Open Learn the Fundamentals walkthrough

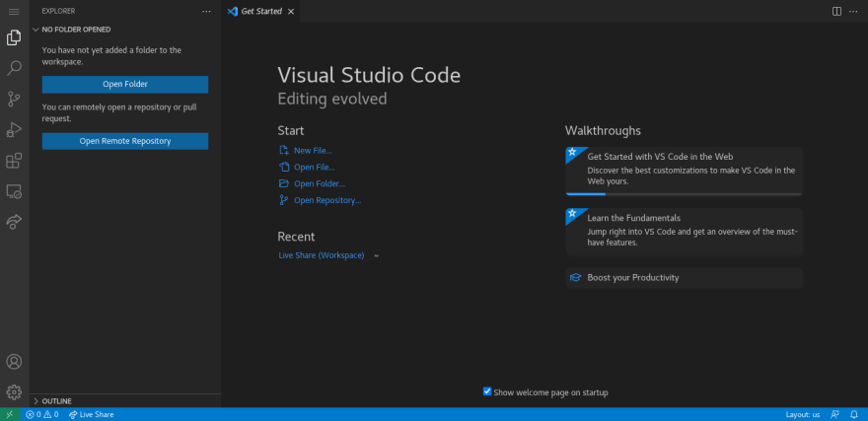click(x=685, y=232)
